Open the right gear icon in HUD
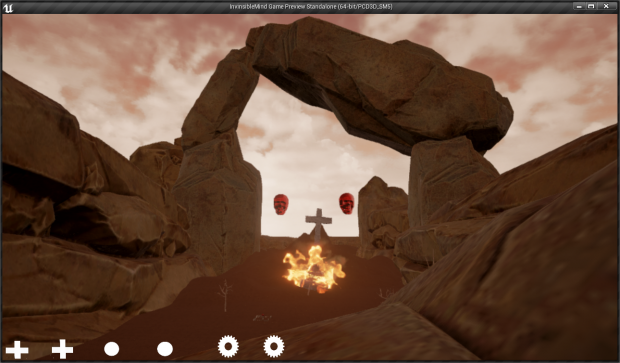 tap(274, 346)
